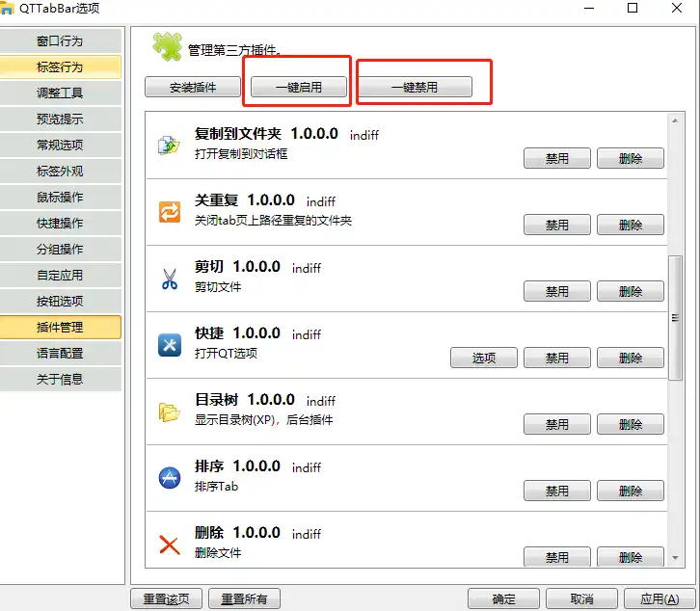Disable the 剪切 plugin
700x611 pixels.
coord(557,291)
